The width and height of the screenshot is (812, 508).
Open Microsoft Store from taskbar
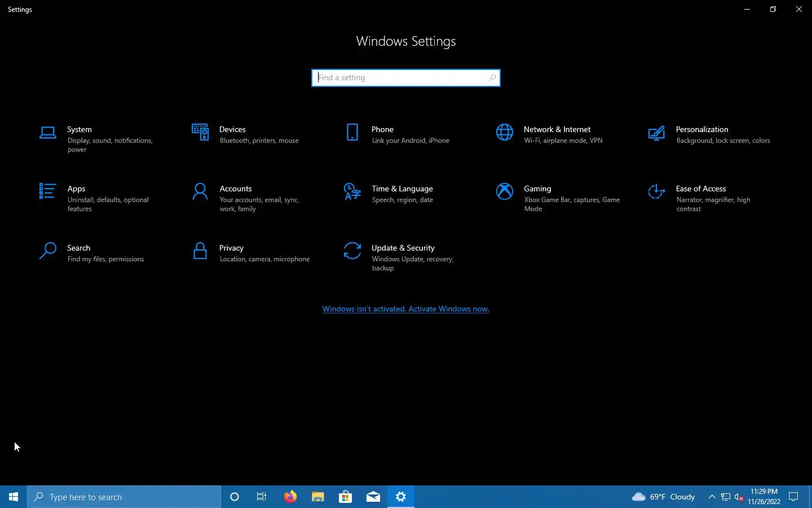point(345,497)
